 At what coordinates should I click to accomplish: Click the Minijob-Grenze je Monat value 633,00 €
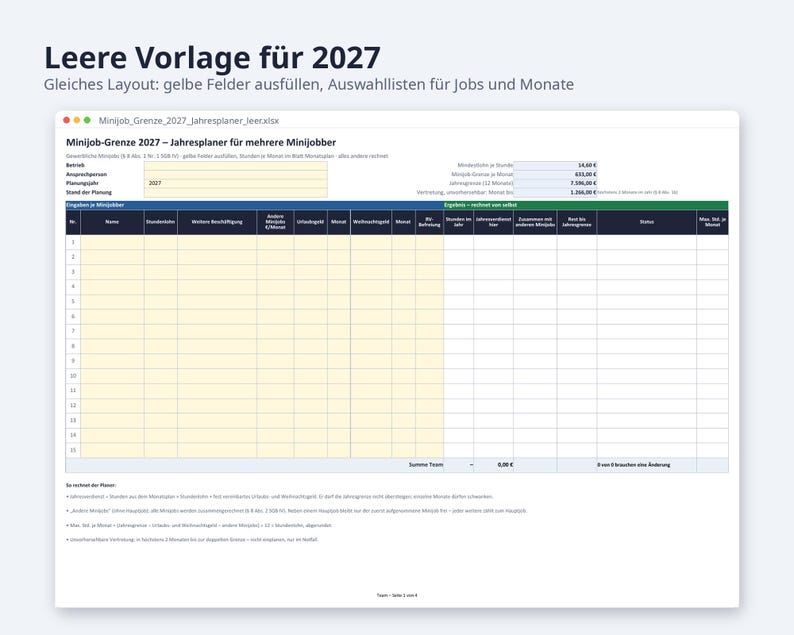pyautogui.click(x=555, y=174)
